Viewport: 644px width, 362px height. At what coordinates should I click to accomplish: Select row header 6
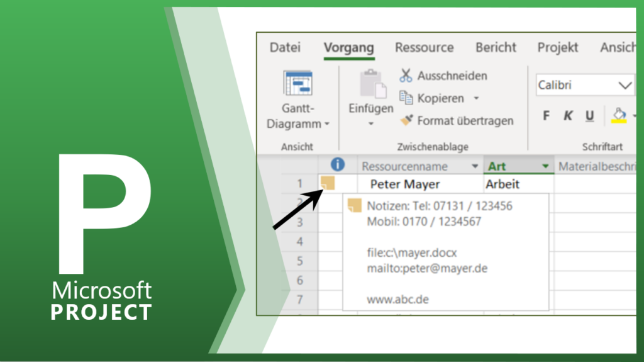click(x=300, y=280)
